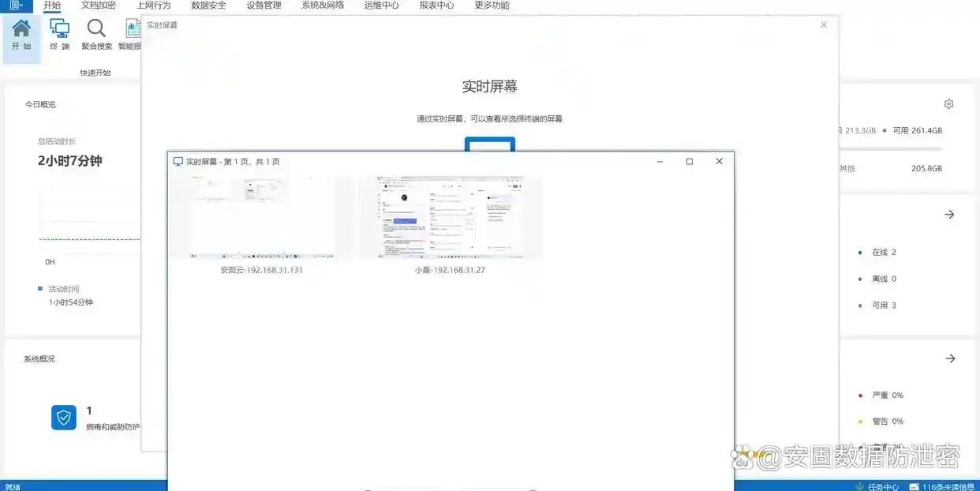Open the 设备管理 ribbon tab
980x491 pixels.
click(264, 6)
